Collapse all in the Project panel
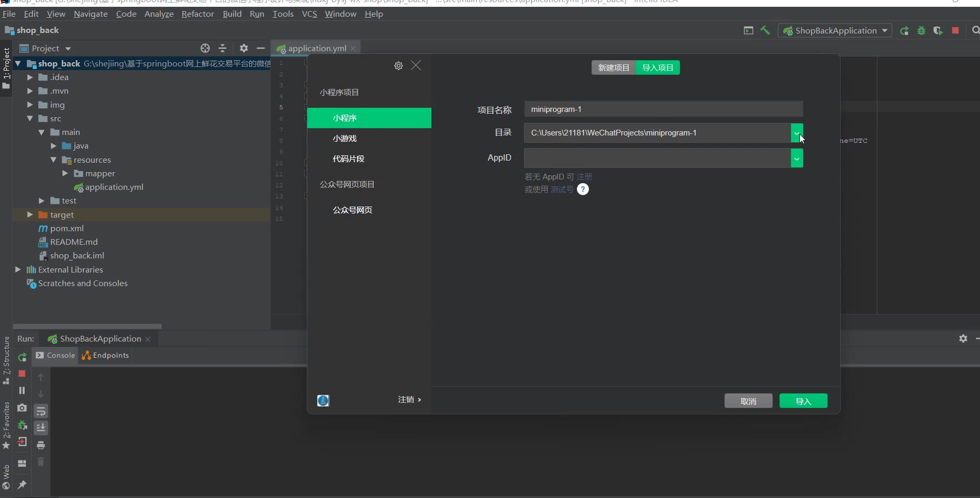 tap(222, 48)
